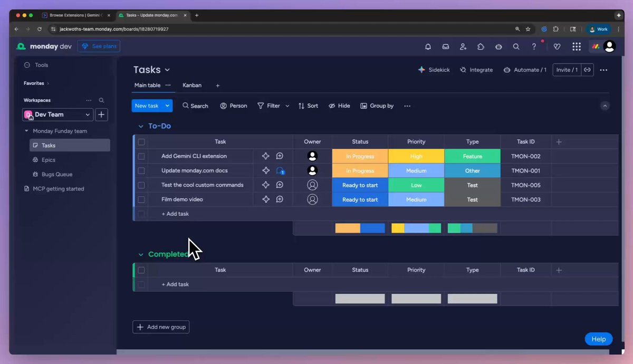Click the New task button
The image size is (633, 364).
[x=147, y=106]
